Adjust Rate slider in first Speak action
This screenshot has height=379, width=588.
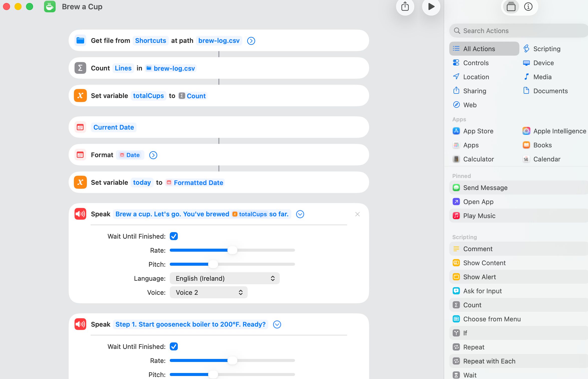click(232, 250)
